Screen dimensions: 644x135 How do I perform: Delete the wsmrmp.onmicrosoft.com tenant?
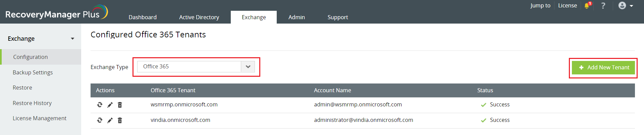click(120, 105)
